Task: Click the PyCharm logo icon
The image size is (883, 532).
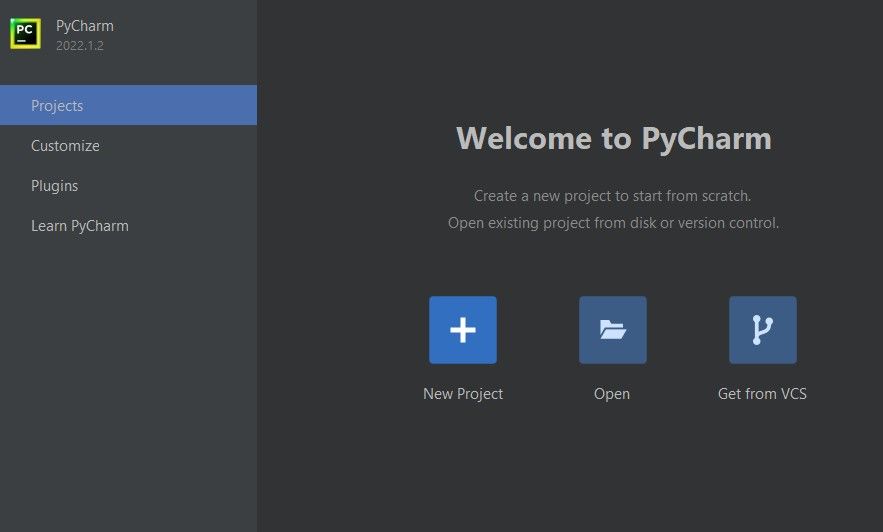Action: coord(26,34)
